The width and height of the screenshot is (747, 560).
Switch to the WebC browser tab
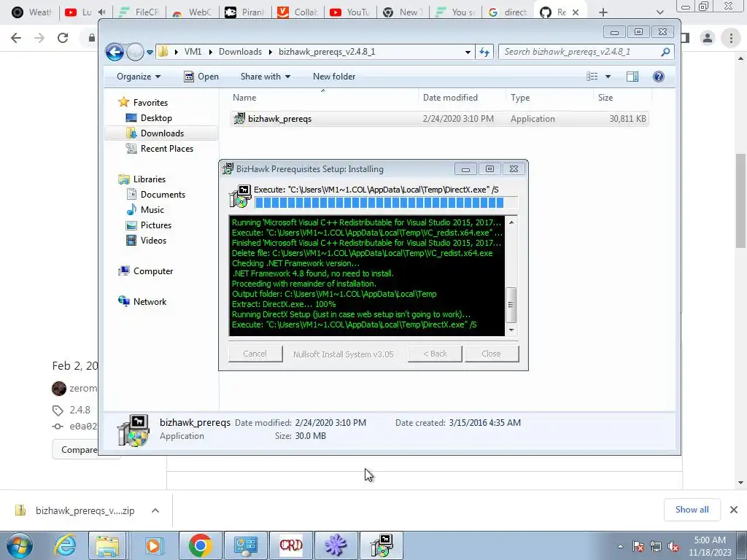coord(192,12)
